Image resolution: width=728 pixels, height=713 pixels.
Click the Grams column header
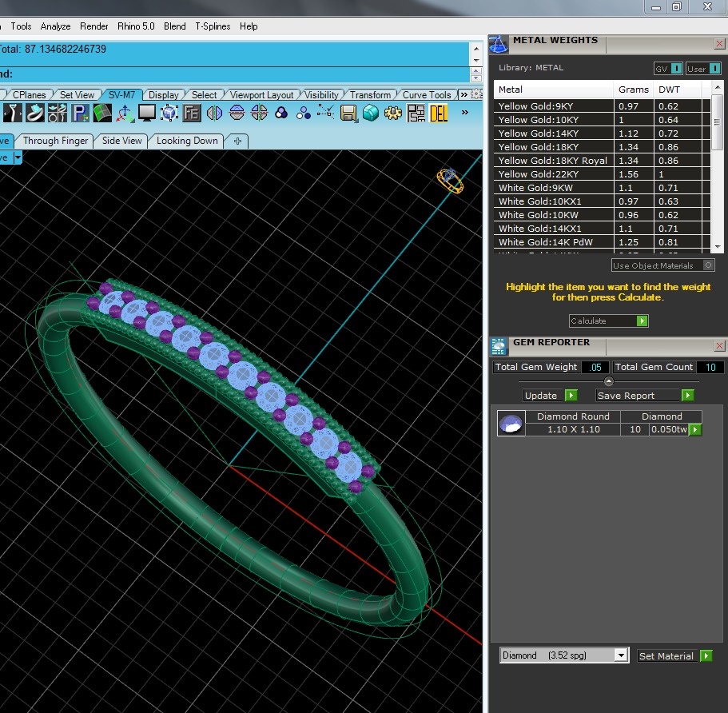(x=633, y=90)
